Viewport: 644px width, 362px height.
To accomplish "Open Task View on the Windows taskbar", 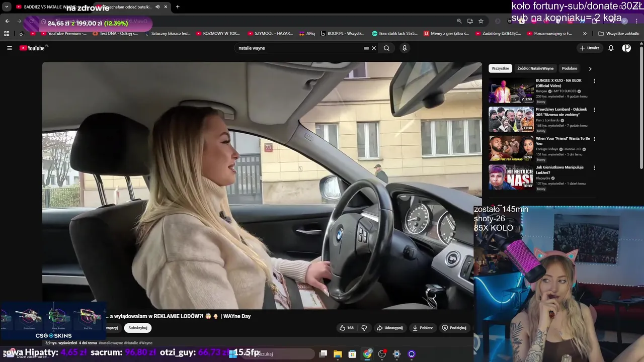I will tap(324, 354).
